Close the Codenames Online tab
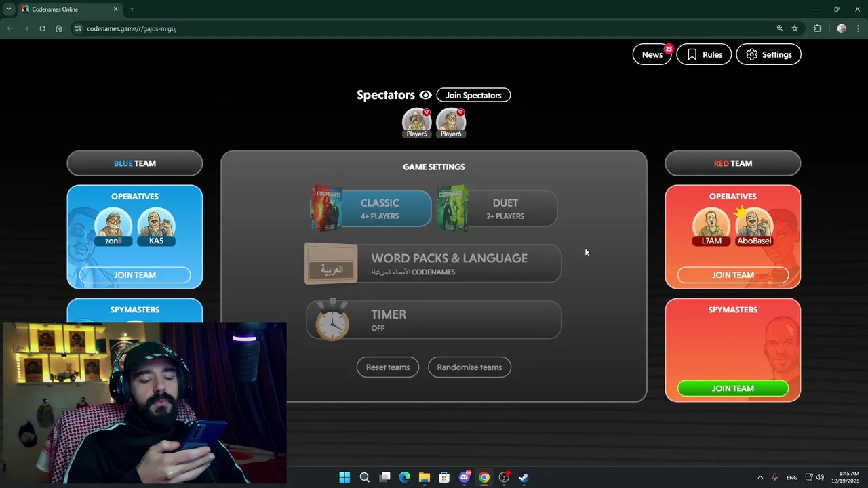Screen dimensions: 868x488 [x=115, y=9]
